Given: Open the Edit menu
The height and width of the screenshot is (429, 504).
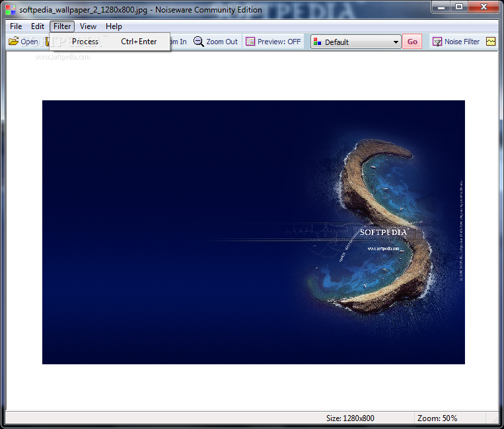Looking at the screenshot, I should pyautogui.click(x=37, y=26).
